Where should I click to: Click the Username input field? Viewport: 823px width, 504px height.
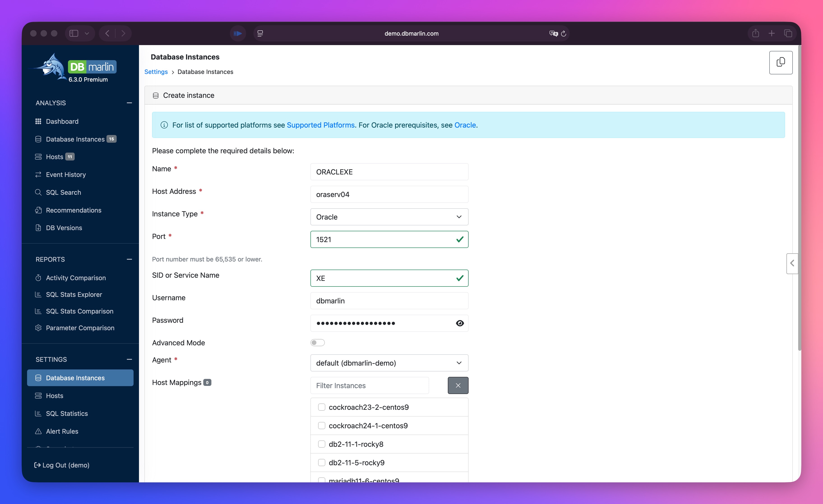pos(389,301)
